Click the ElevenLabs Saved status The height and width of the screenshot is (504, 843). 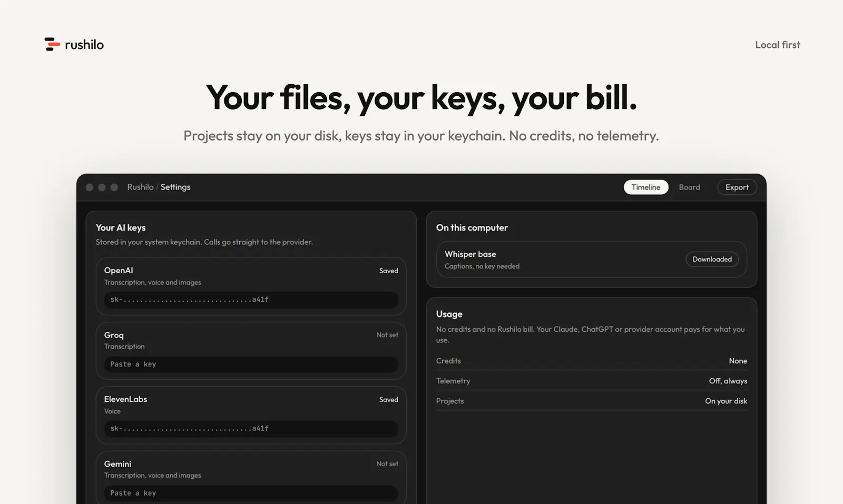(x=389, y=400)
